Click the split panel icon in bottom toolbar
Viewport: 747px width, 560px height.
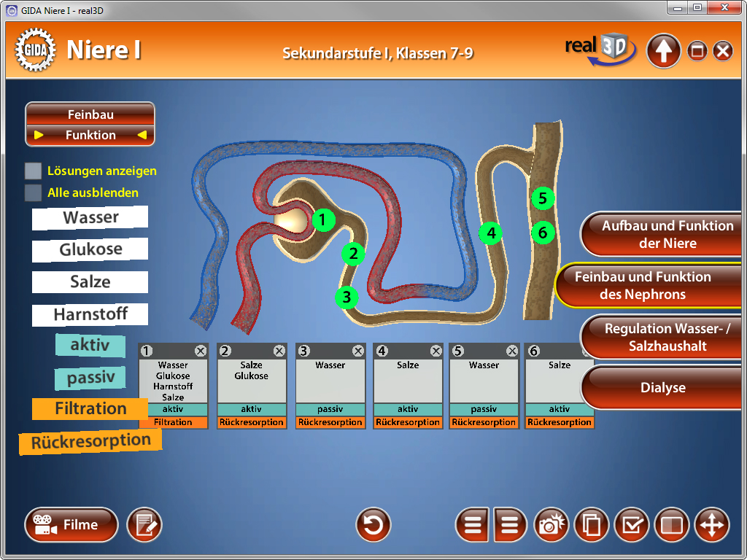point(671,525)
